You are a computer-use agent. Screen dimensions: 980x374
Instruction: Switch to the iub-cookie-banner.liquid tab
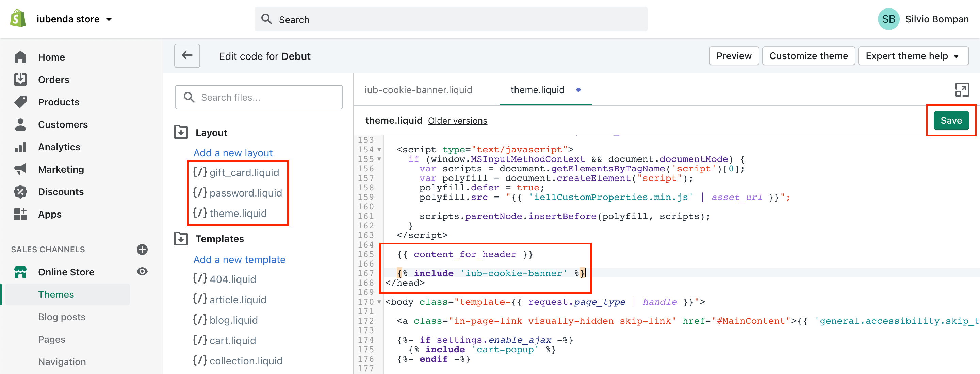419,90
